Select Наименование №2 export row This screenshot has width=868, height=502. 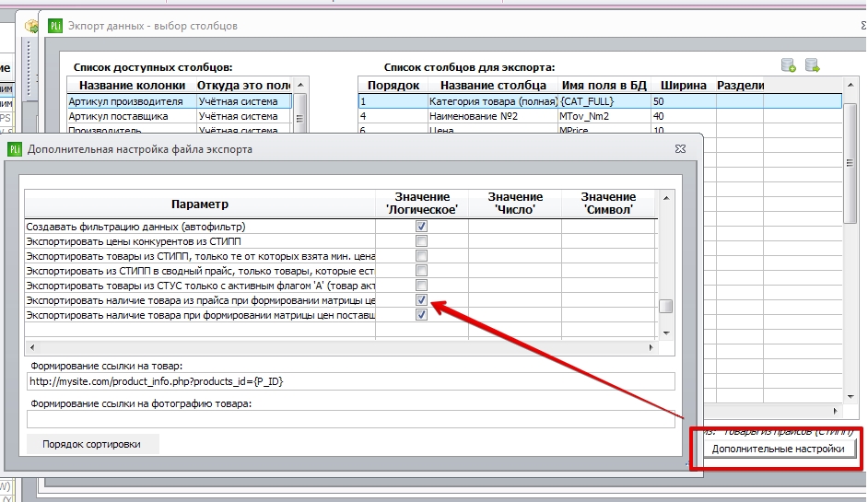[x=600, y=116]
